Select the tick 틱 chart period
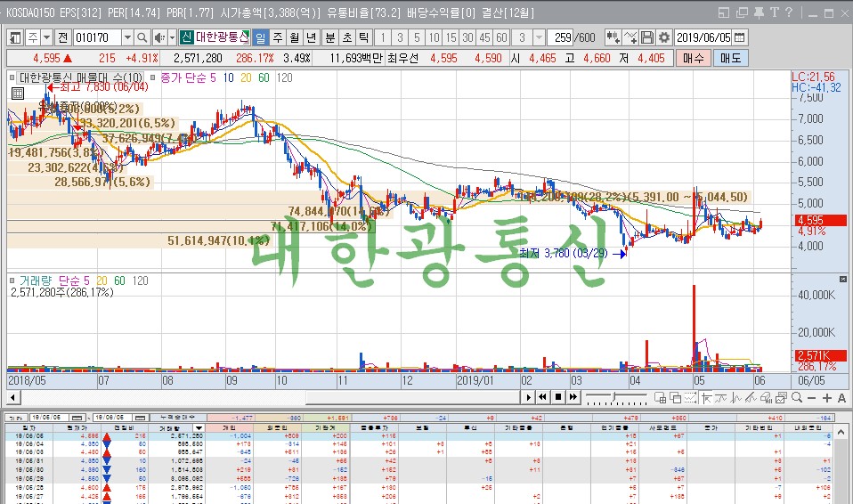This screenshot has width=853, height=504. click(364, 37)
